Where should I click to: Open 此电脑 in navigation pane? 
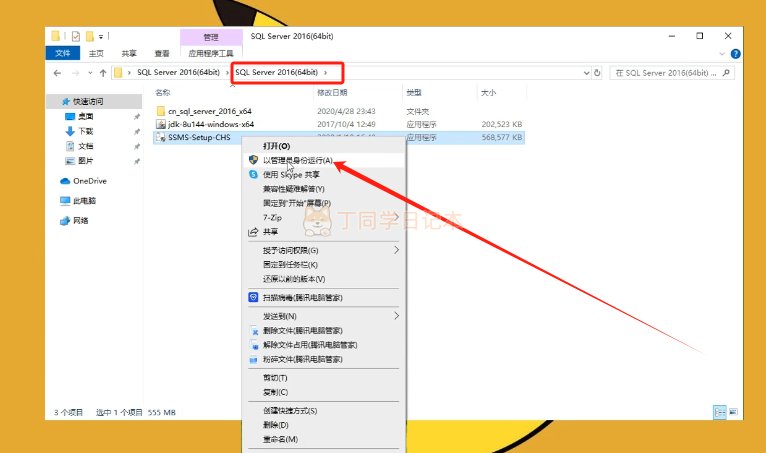pyautogui.click(x=84, y=201)
